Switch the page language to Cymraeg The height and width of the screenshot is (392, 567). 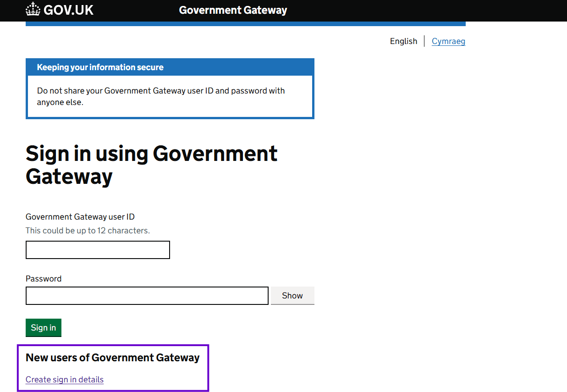point(448,41)
